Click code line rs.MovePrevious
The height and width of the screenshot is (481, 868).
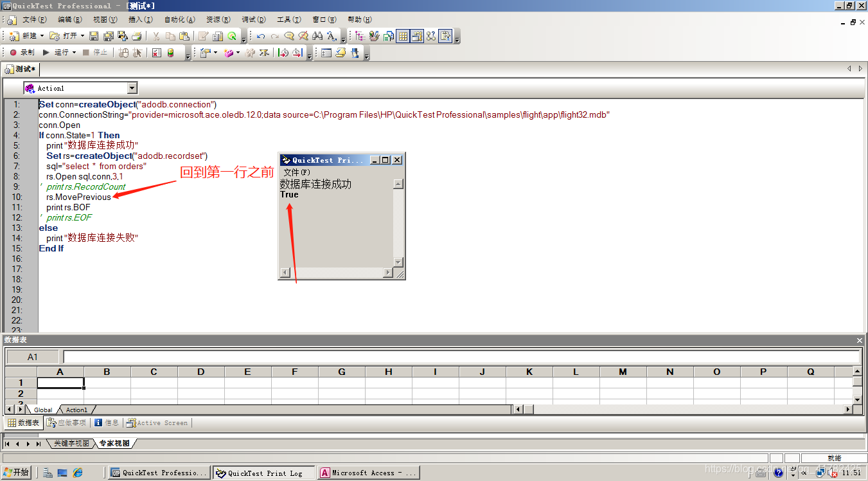78,197
